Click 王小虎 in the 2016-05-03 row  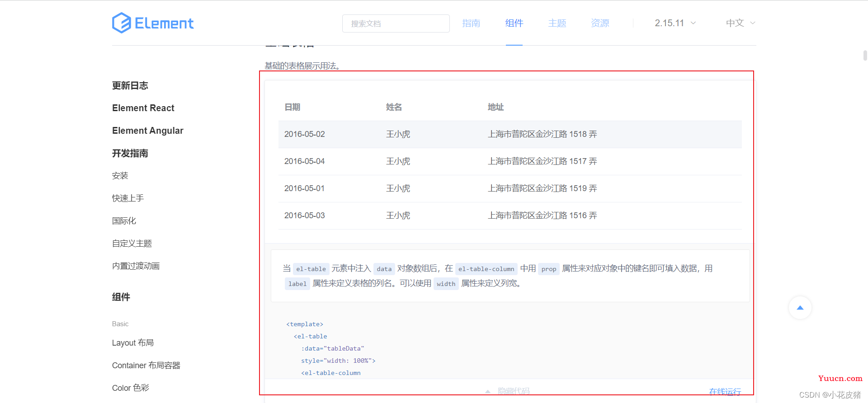(x=398, y=216)
